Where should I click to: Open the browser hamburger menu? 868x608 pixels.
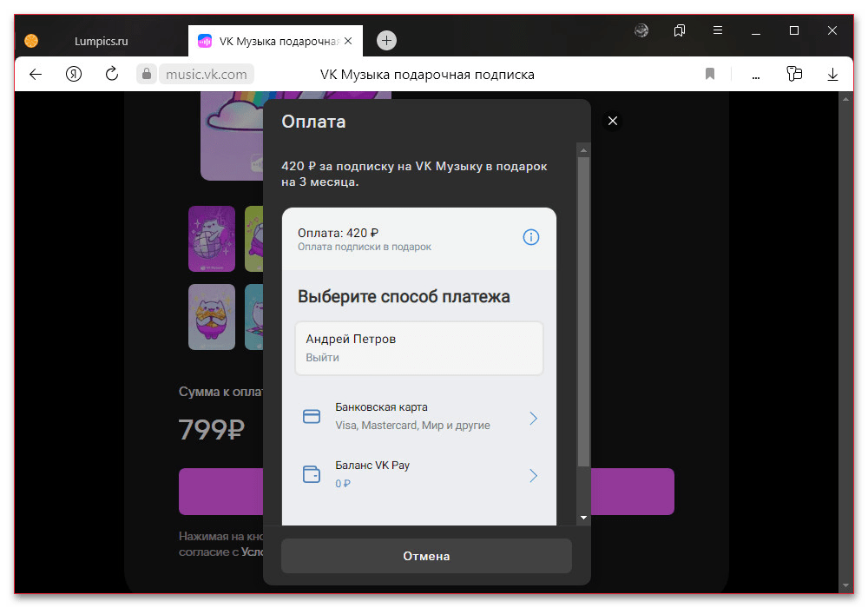[718, 30]
